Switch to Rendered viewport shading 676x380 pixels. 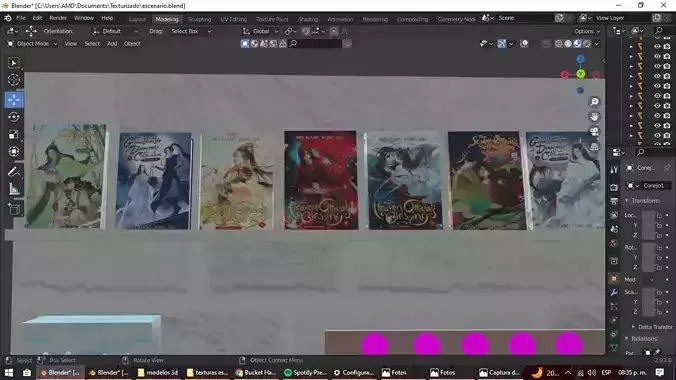587,44
